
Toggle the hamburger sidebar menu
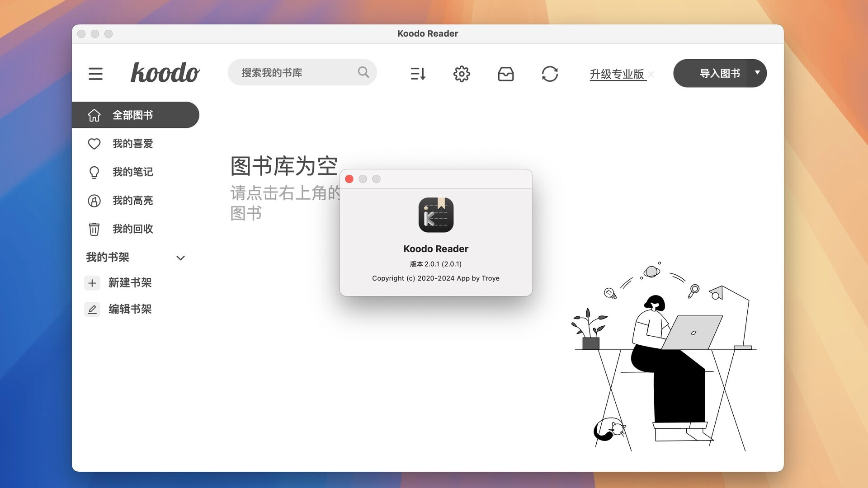click(x=95, y=74)
